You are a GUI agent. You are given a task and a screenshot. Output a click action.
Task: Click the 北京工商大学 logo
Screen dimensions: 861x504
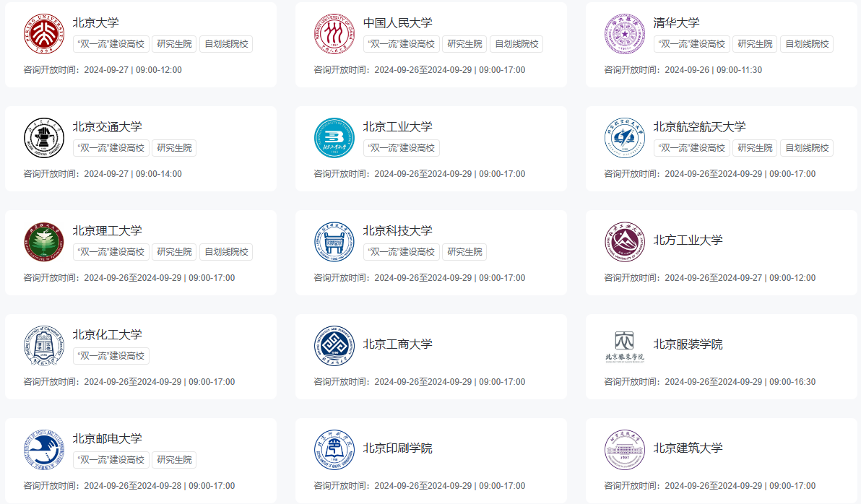click(x=334, y=346)
